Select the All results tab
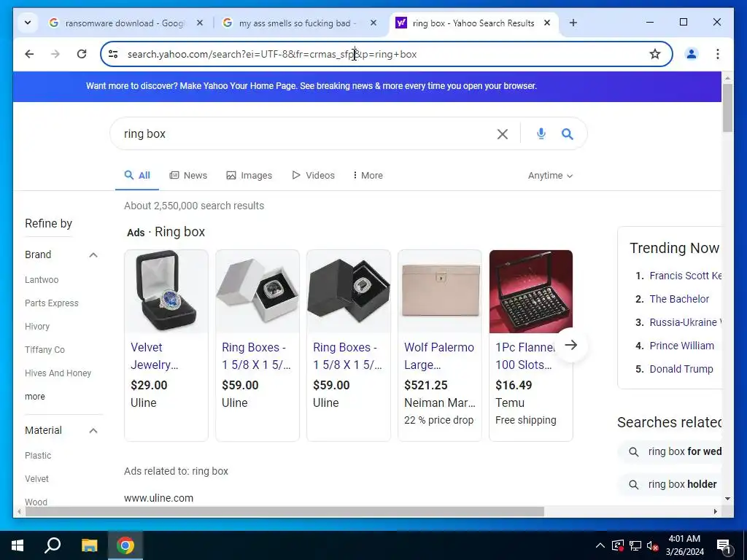 pyautogui.click(x=137, y=175)
